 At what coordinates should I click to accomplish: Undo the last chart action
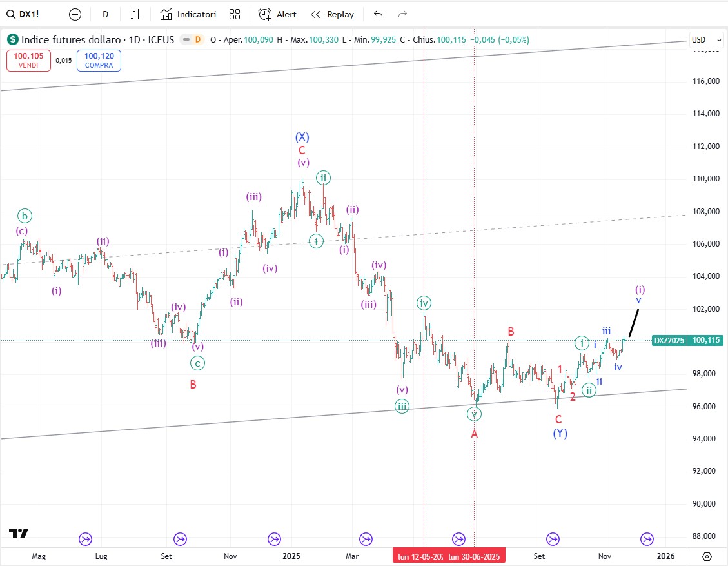coord(378,14)
